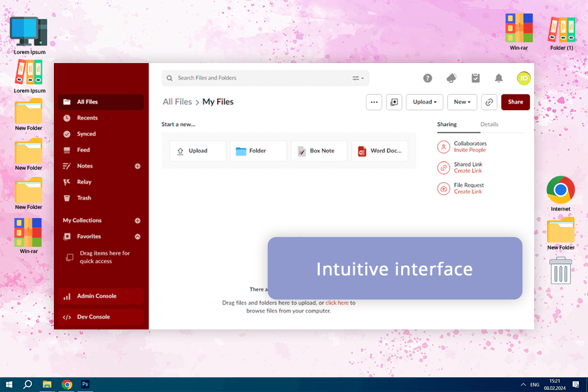Click the add to collection icon button
The image size is (588, 392).
(x=394, y=102)
